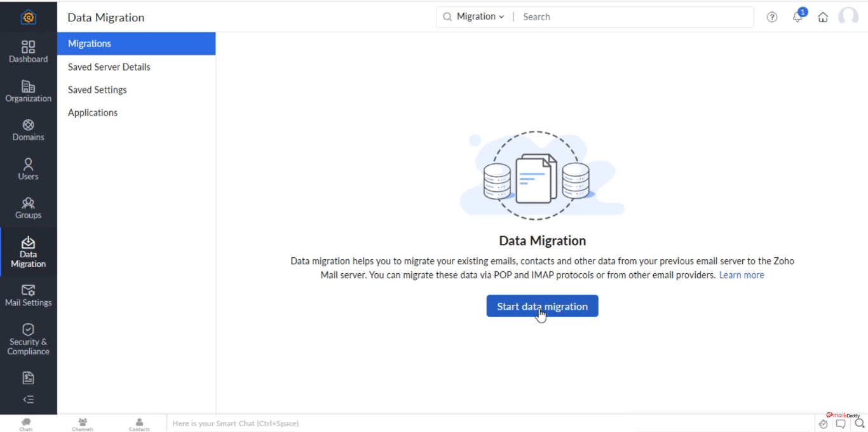Screen dimensions: 868x432
Task: Open the Dashboard from the sidebar
Action: pyautogui.click(x=28, y=51)
